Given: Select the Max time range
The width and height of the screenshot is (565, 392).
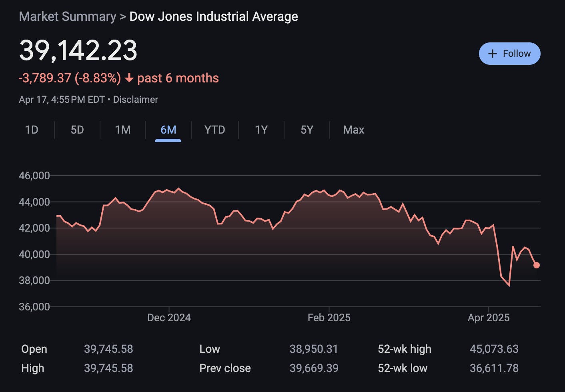Looking at the screenshot, I should point(354,130).
